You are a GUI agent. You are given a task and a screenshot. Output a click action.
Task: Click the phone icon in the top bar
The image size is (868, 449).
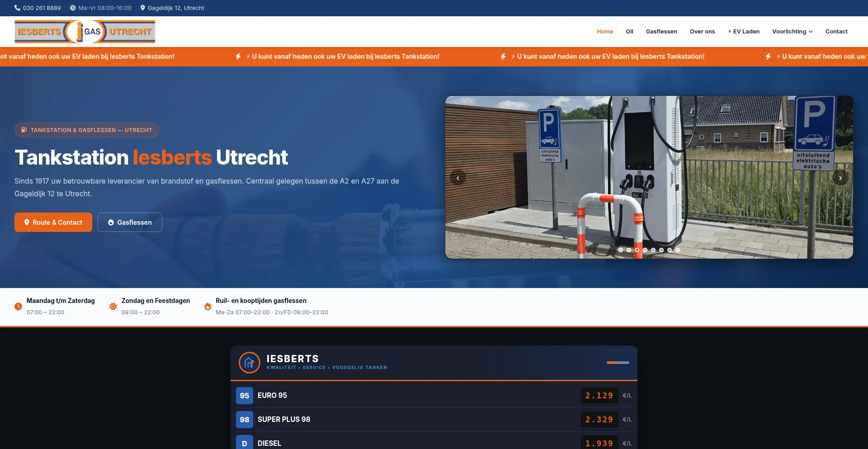pos(17,8)
